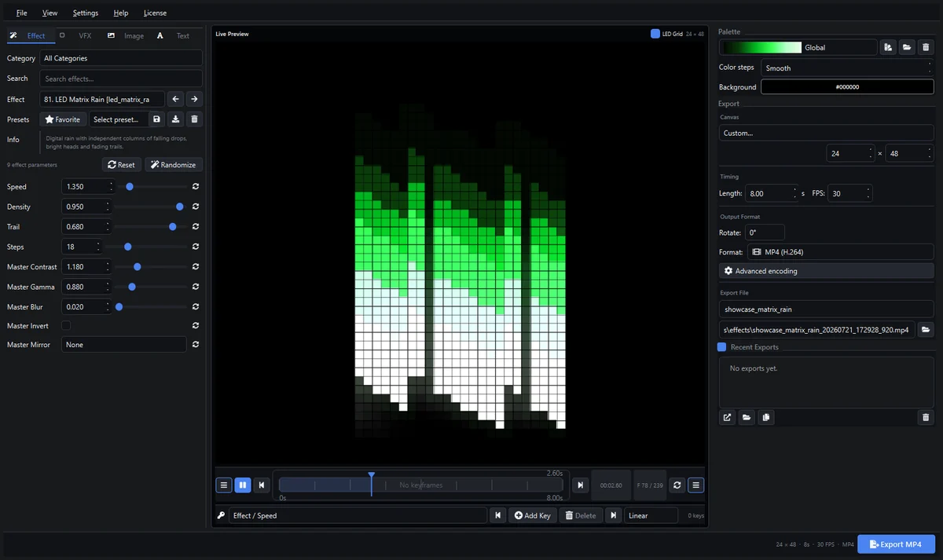Save the current preset with disk icon
This screenshot has height=560, width=943.
pos(156,119)
